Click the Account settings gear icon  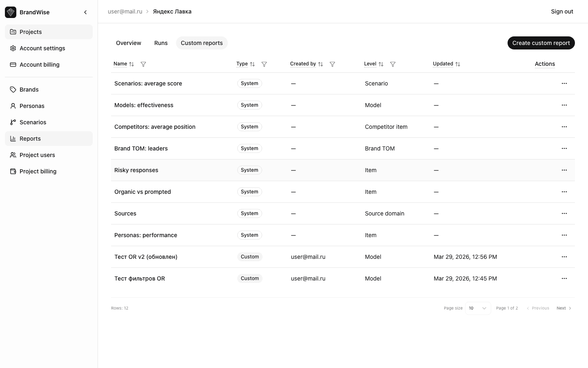point(13,48)
